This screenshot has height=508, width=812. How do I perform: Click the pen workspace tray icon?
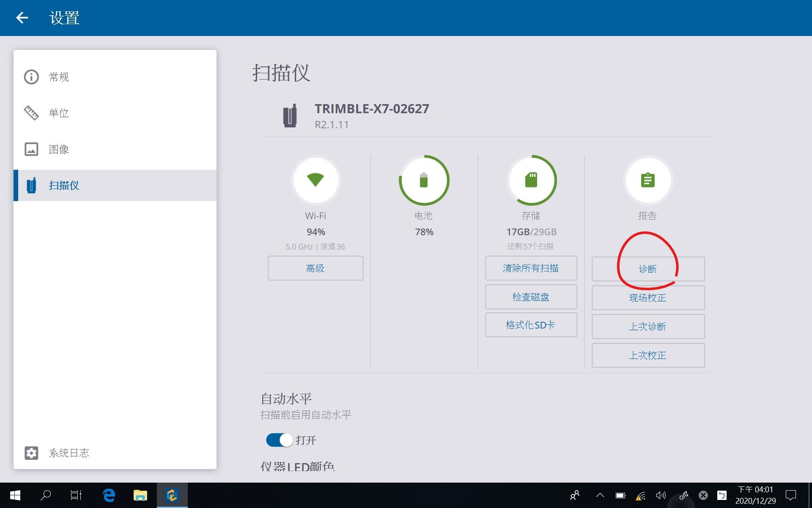683,495
